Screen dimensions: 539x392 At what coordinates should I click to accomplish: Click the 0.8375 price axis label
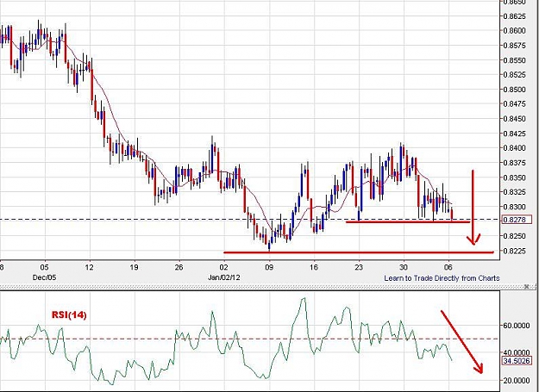point(514,163)
